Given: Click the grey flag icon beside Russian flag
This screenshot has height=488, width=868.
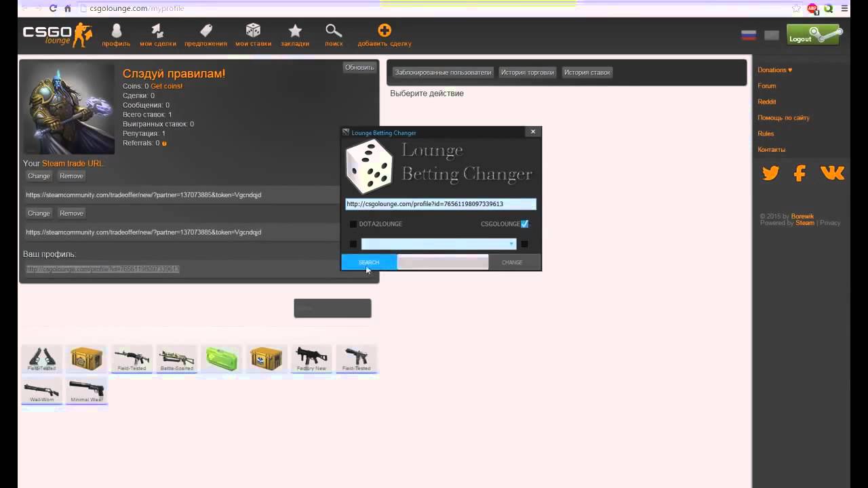Looking at the screenshot, I should (772, 35).
